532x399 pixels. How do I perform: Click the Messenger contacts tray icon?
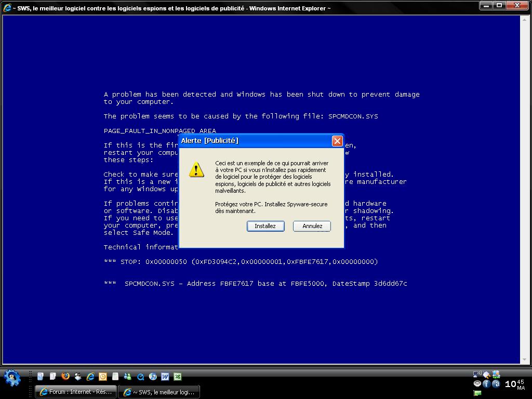496,374
